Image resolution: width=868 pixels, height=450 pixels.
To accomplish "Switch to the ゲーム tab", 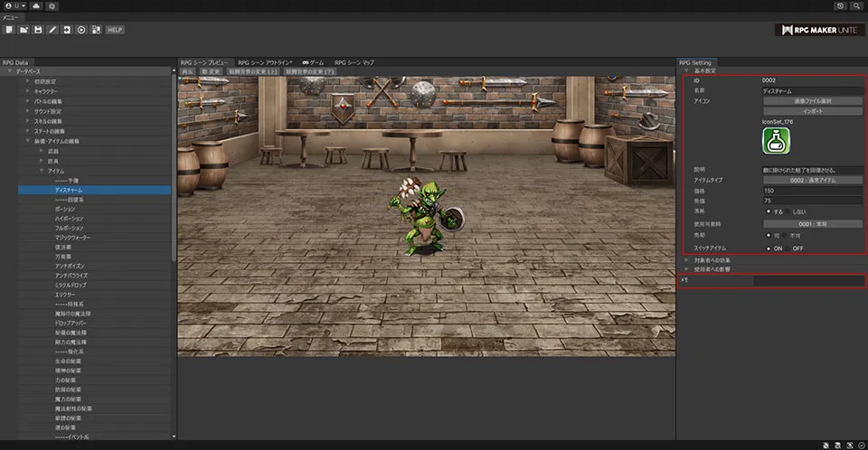I will point(314,62).
